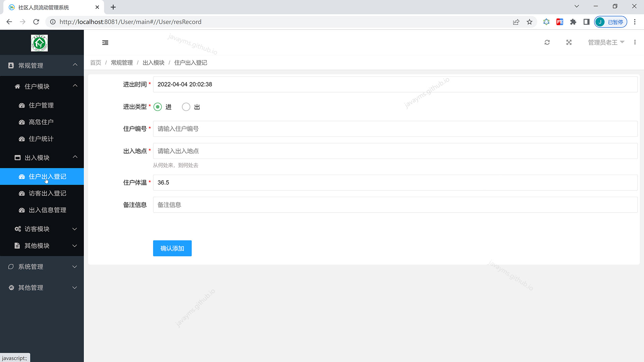Screen dimensions: 644x362
Task: Click the 住户编号 input field
Action: point(395,129)
